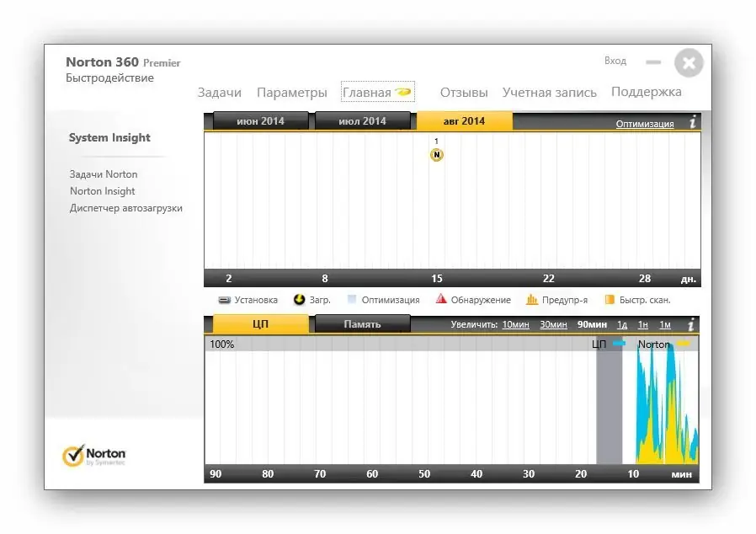Click the System Insight heading
This screenshot has width=756, height=534.
point(109,137)
